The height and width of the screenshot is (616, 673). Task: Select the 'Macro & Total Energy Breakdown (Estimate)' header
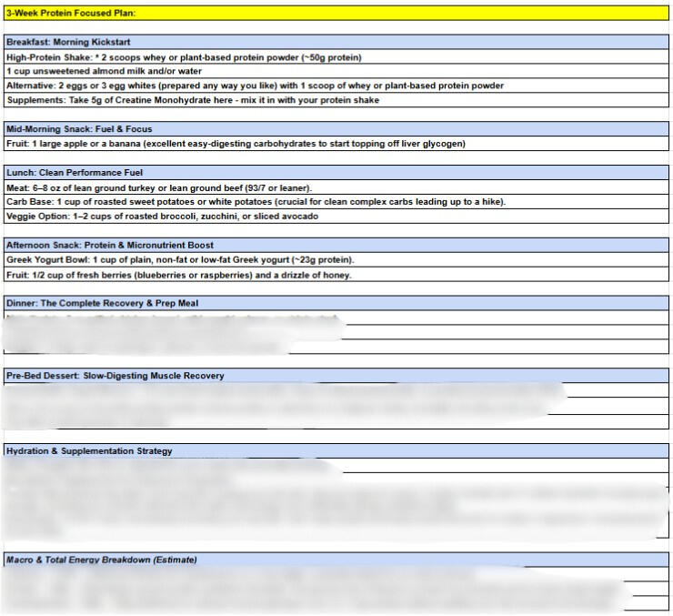point(336,560)
